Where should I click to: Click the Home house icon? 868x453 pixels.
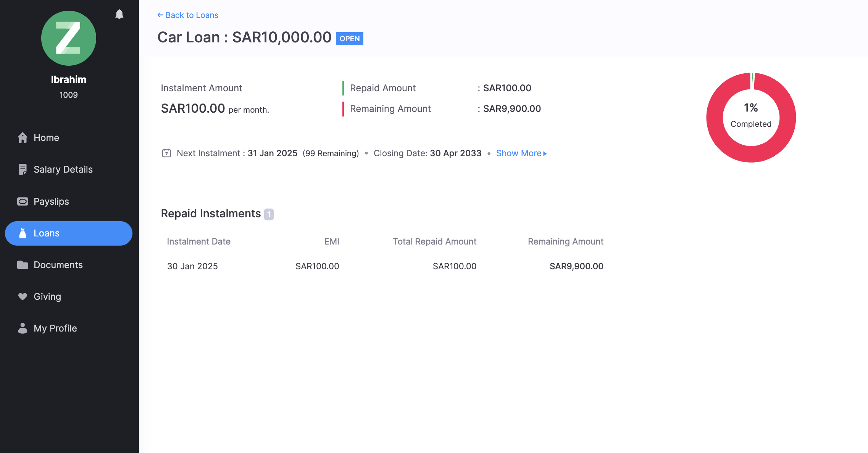tap(23, 138)
